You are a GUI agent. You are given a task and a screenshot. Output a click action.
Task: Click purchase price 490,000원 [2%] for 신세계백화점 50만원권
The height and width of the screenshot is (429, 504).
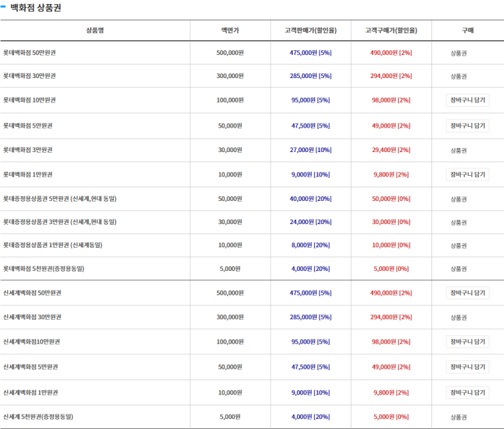point(391,293)
